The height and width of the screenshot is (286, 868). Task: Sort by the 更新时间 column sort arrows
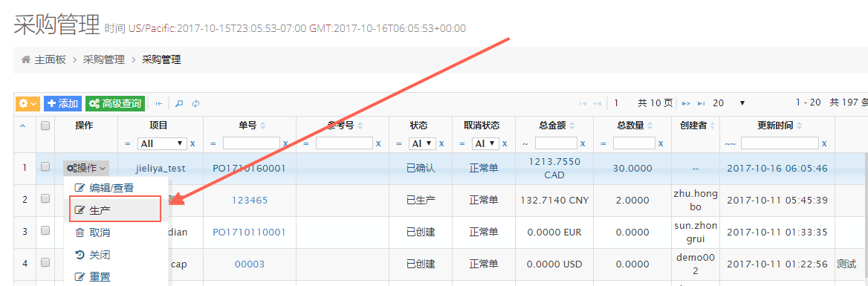800,126
